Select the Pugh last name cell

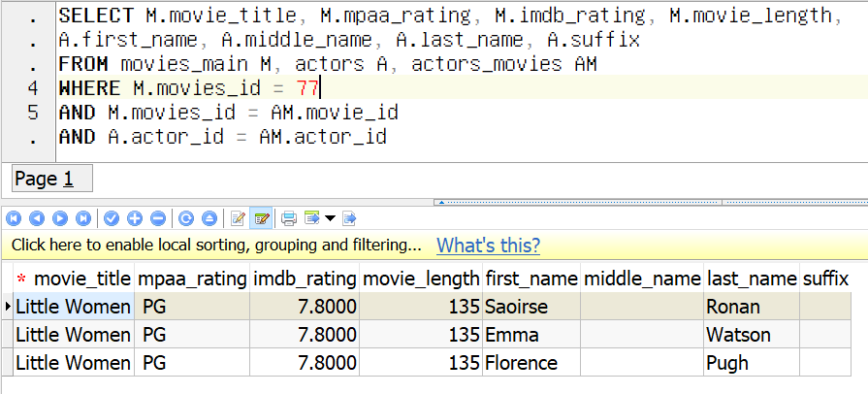click(x=752, y=362)
